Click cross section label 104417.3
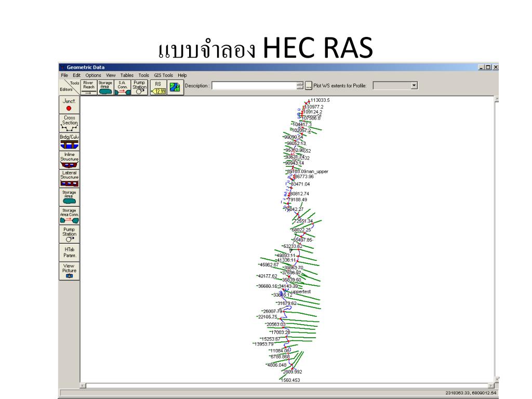 point(302,125)
